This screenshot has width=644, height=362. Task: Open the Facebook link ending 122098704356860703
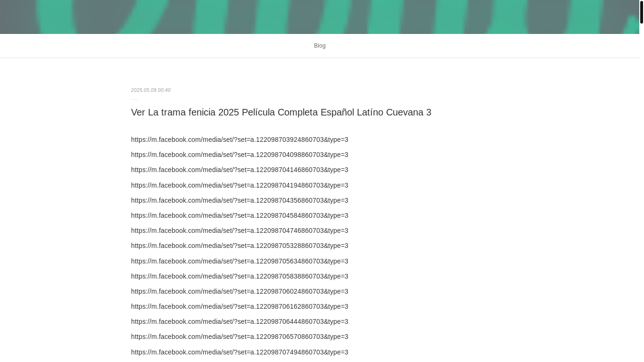click(239, 200)
